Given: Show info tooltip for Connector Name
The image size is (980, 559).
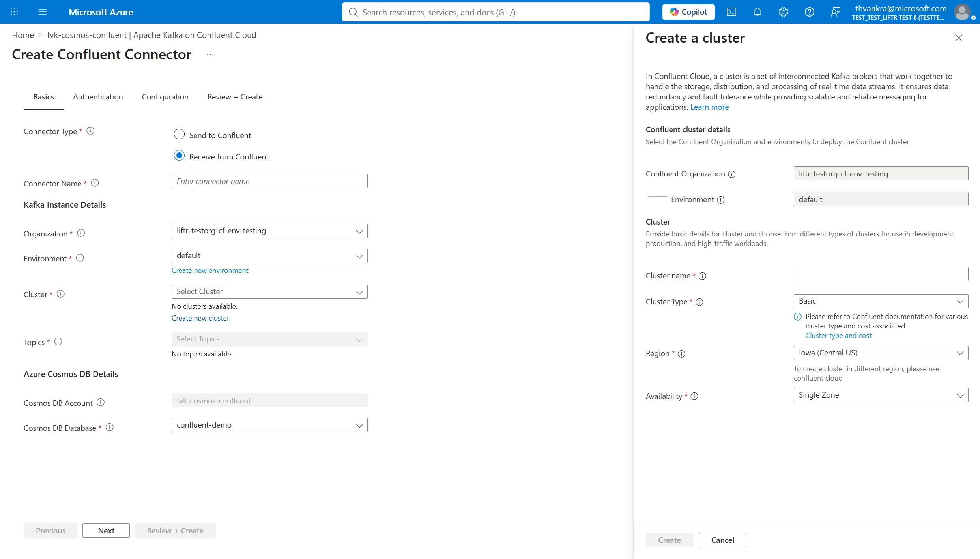Looking at the screenshot, I should pyautogui.click(x=95, y=183).
